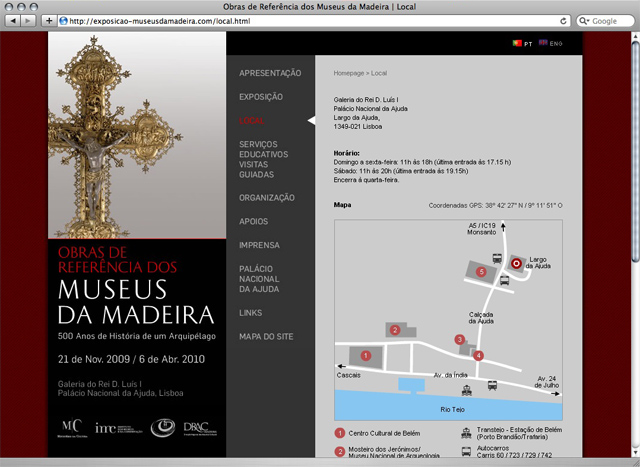Click map marker 3 on the map
The width and height of the screenshot is (640, 467).
click(460, 339)
